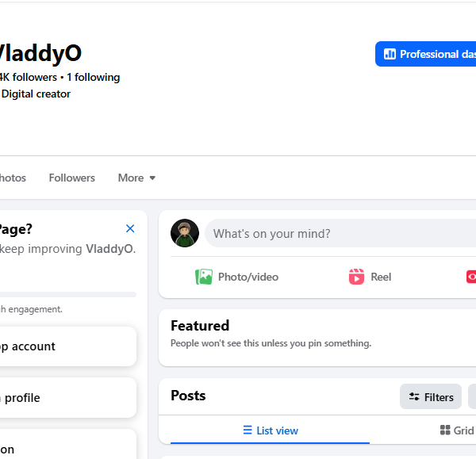Click the 1 following link
Image resolution: width=476 pixels, height=459 pixels.
pyautogui.click(x=93, y=78)
